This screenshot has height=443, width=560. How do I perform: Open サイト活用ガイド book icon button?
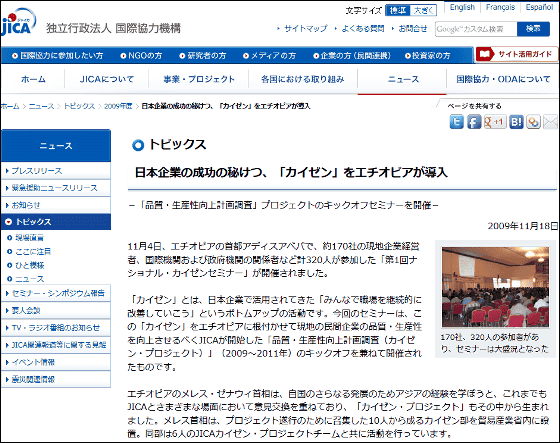pos(516,54)
